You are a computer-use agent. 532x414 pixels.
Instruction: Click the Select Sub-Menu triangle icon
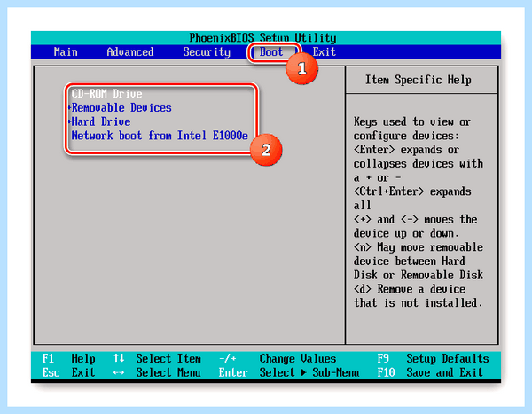[303, 372]
